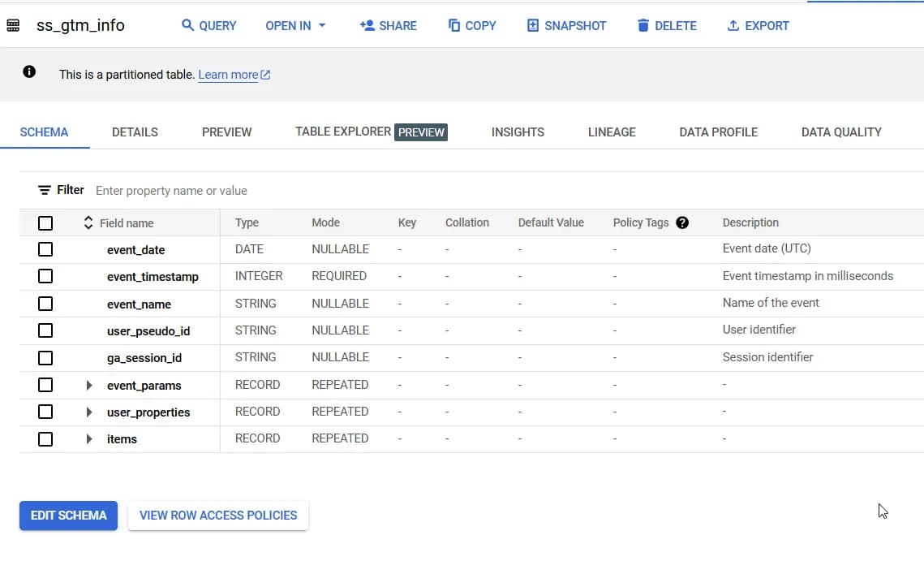924x574 pixels.
Task: Click the Filter lines icon
Action: point(44,190)
